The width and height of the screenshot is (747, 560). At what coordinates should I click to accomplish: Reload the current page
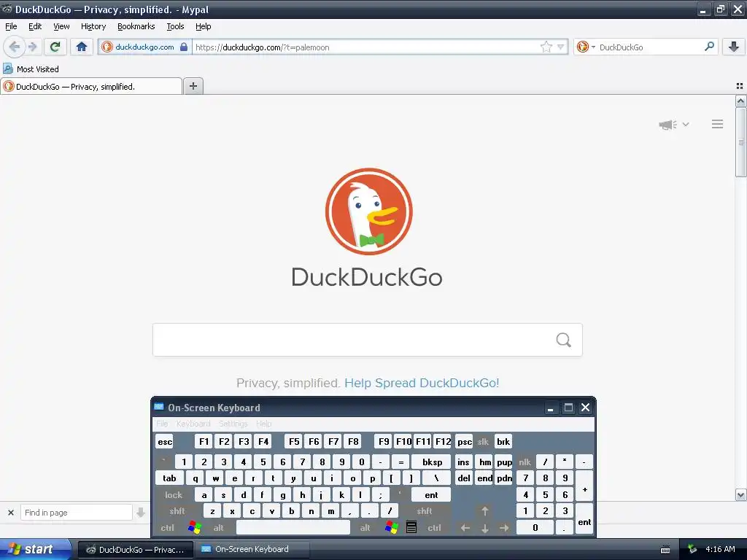pos(55,47)
